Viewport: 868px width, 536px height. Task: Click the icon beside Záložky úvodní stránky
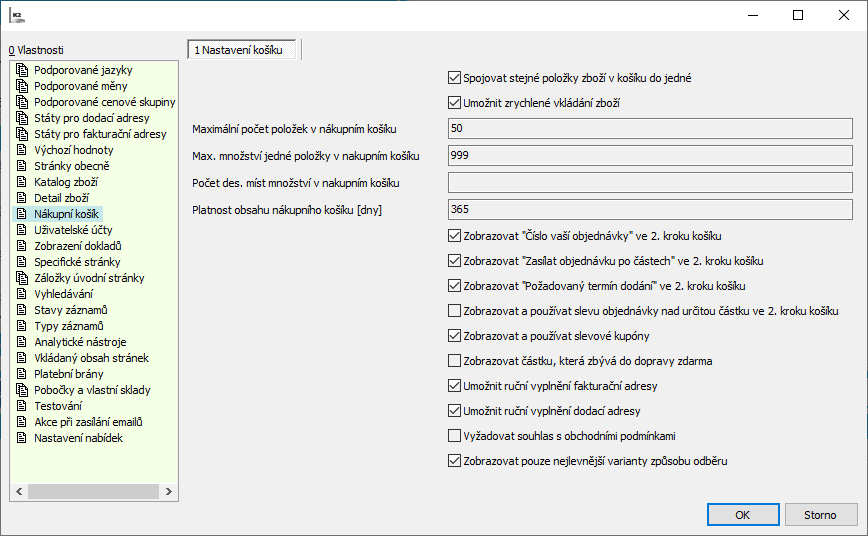point(22,278)
